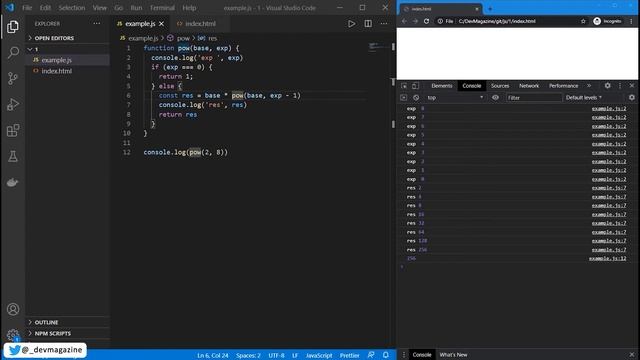Open the Extensions view
The height and width of the screenshot is (360, 640).
(13, 131)
